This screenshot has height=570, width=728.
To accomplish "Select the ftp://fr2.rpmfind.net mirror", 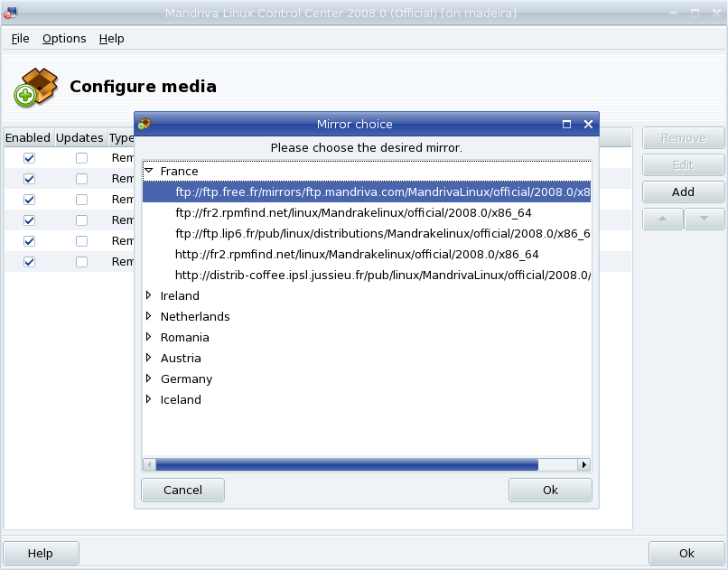I will pyautogui.click(x=367, y=212).
